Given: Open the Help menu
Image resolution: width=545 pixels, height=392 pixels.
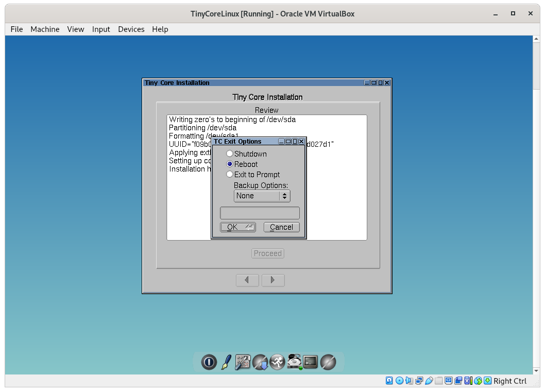Looking at the screenshot, I should tap(160, 29).
